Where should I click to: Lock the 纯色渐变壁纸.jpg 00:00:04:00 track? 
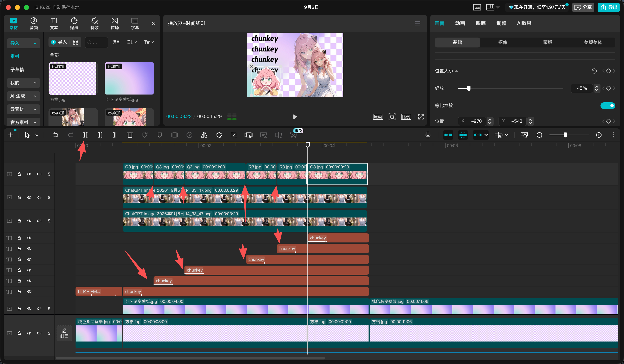pyautogui.click(x=19, y=308)
